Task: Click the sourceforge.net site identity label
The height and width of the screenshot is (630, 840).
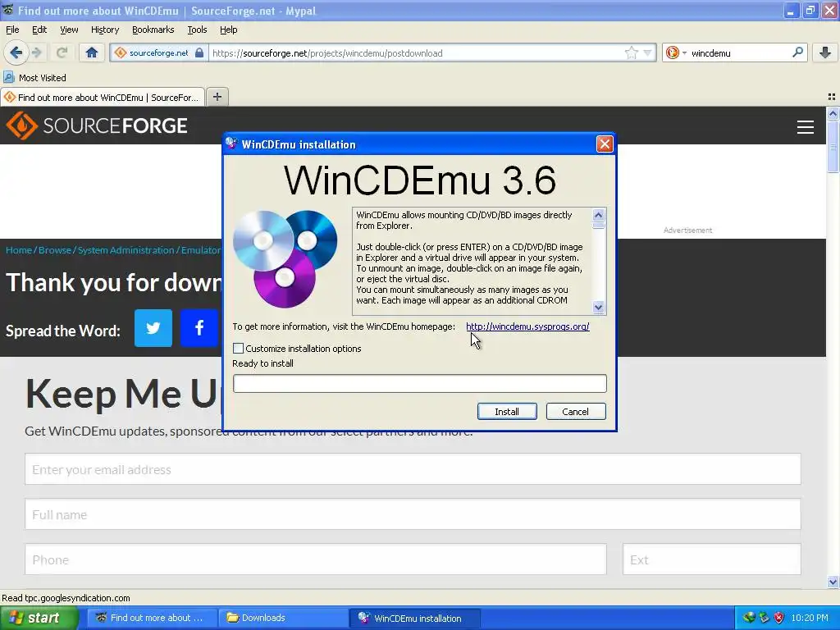Action: [x=158, y=53]
